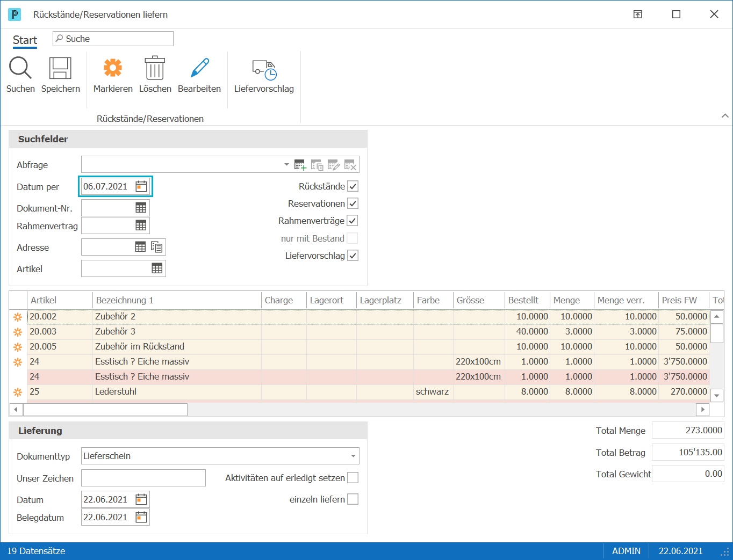Collapse the ribbon with the chevron
733x560 pixels.
pyautogui.click(x=725, y=115)
